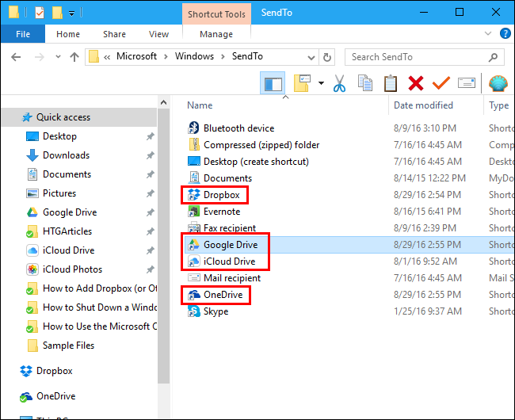Viewport: 515px width, 420px height.
Task: Select Desktop (create shortcut) item
Action: [x=248, y=162]
